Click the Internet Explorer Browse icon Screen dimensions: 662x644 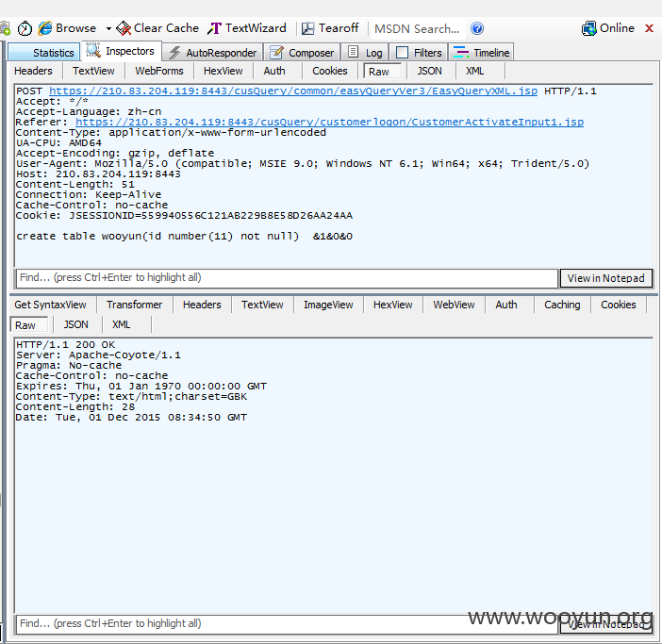[x=44, y=28]
